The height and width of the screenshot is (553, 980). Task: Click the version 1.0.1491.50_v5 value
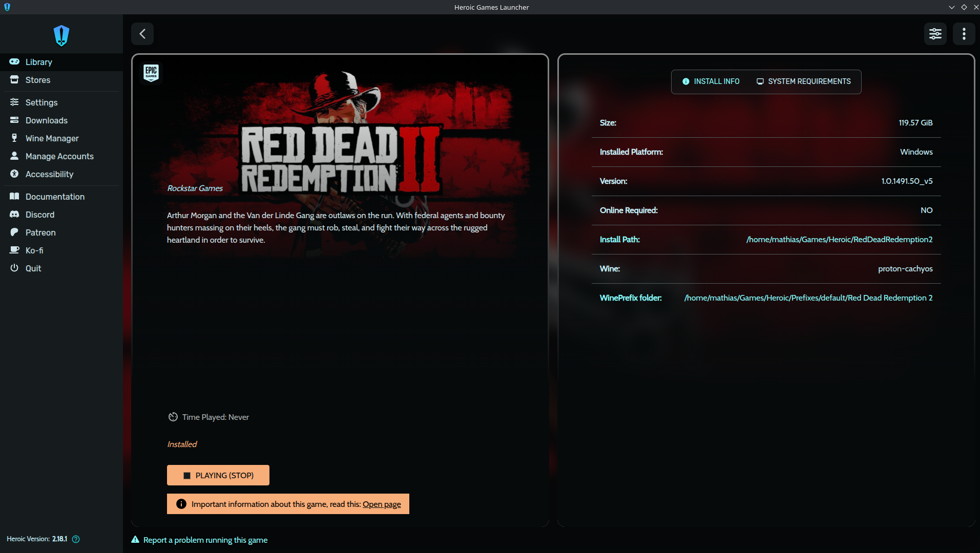tap(907, 181)
